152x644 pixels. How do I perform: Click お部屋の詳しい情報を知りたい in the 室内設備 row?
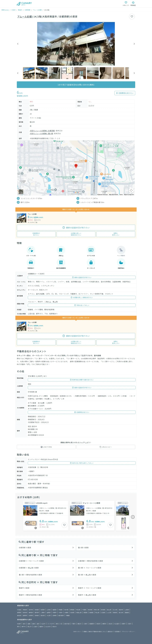pyautogui.click(x=82, y=298)
